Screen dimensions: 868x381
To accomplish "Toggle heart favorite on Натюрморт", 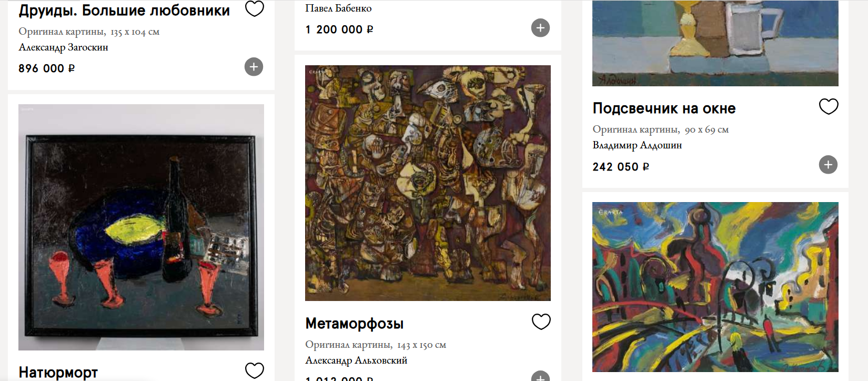I will (x=255, y=370).
